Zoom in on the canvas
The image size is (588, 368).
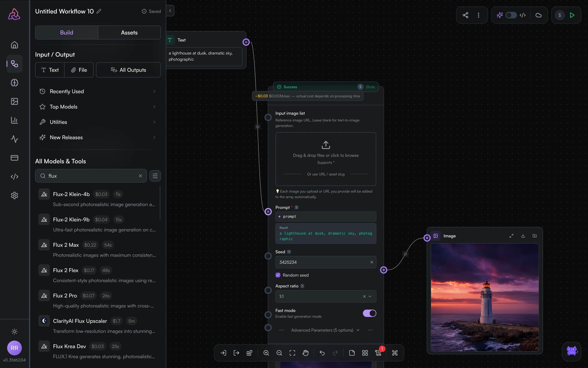tap(266, 353)
